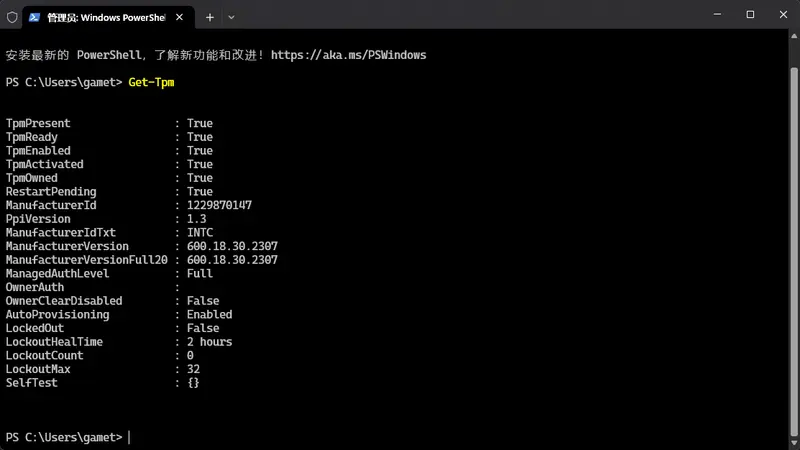800x450 pixels.
Task: Click the Get-Tpm command text
Action: click(x=151, y=82)
